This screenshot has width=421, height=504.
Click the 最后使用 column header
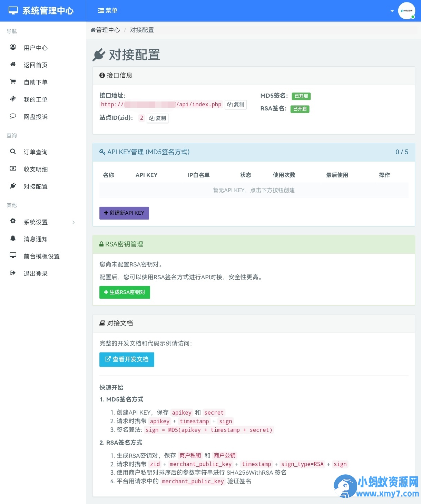tap(337, 175)
